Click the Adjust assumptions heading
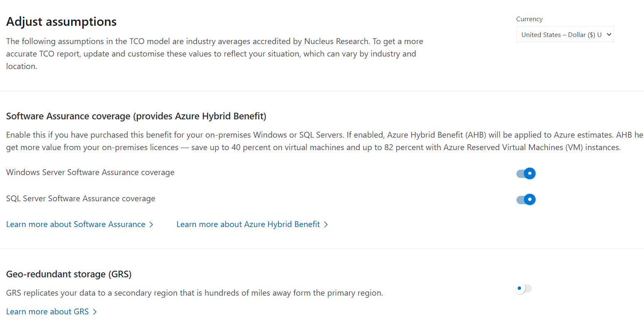Image resolution: width=644 pixels, height=321 pixels. (x=61, y=22)
